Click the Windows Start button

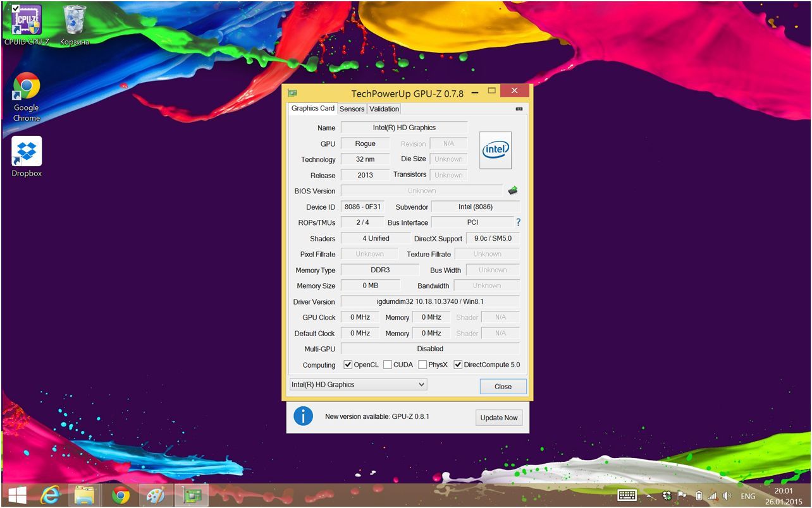17,495
